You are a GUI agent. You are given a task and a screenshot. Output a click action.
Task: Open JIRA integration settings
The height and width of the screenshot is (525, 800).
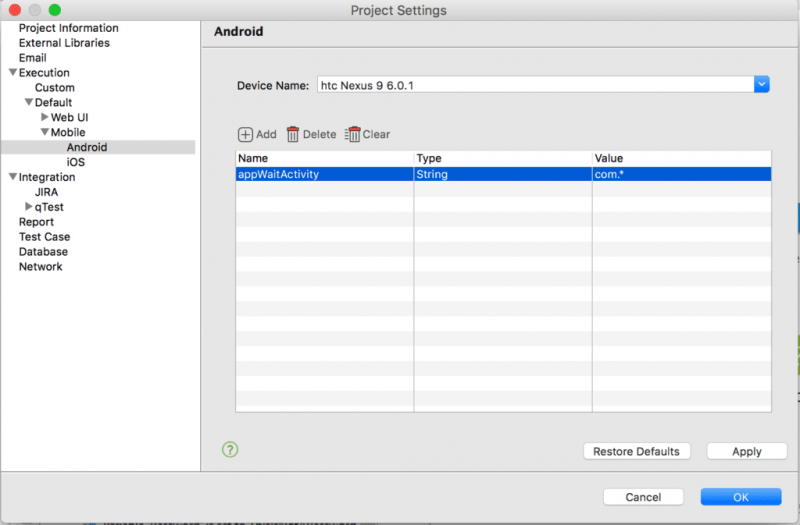[48, 192]
